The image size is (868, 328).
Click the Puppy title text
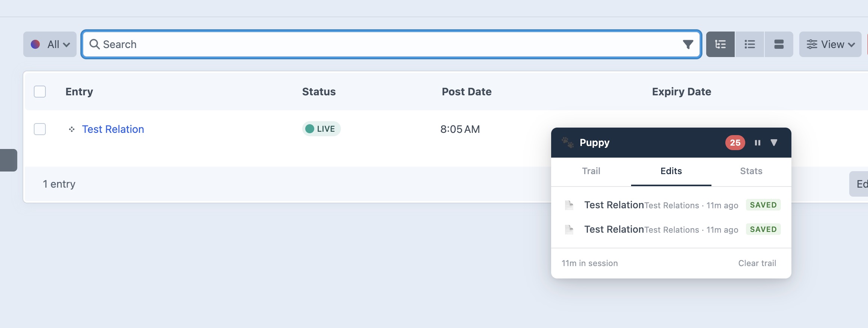point(595,143)
